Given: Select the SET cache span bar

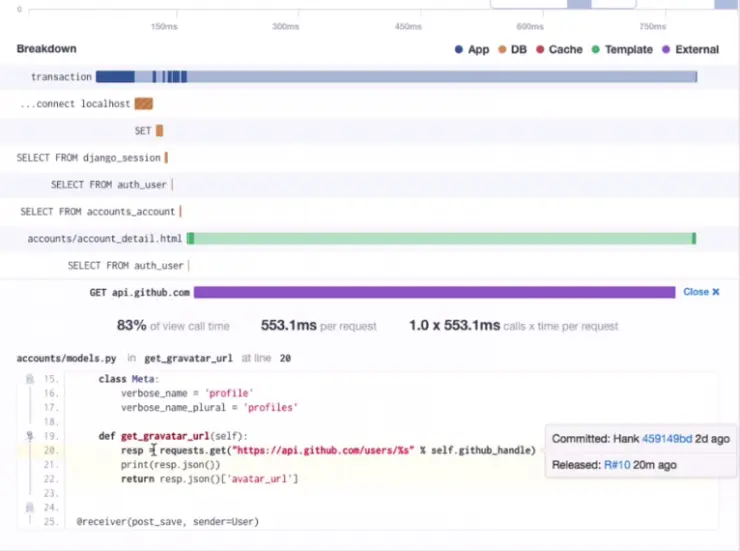Looking at the screenshot, I should pyautogui.click(x=159, y=131).
